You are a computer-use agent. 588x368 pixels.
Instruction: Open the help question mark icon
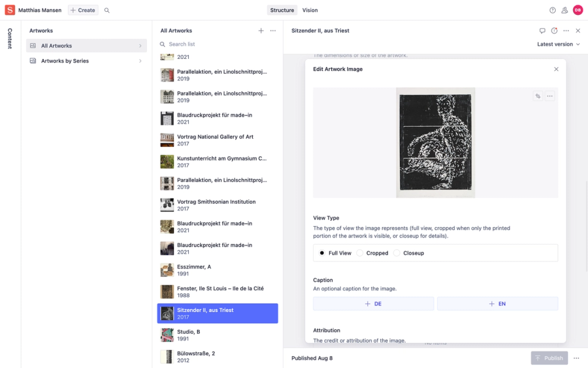click(552, 11)
